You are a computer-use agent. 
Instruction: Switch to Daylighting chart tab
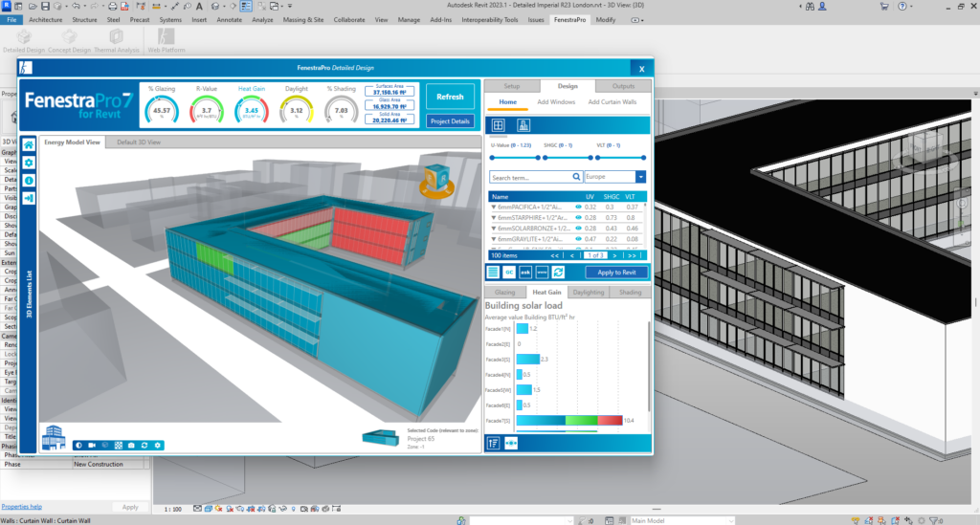coord(589,293)
